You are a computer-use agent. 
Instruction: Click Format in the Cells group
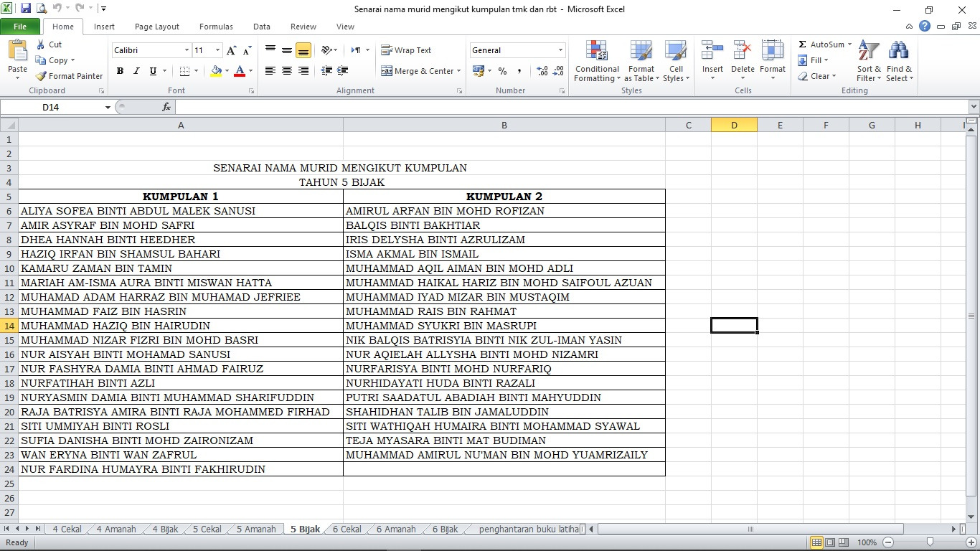tap(773, 61)
